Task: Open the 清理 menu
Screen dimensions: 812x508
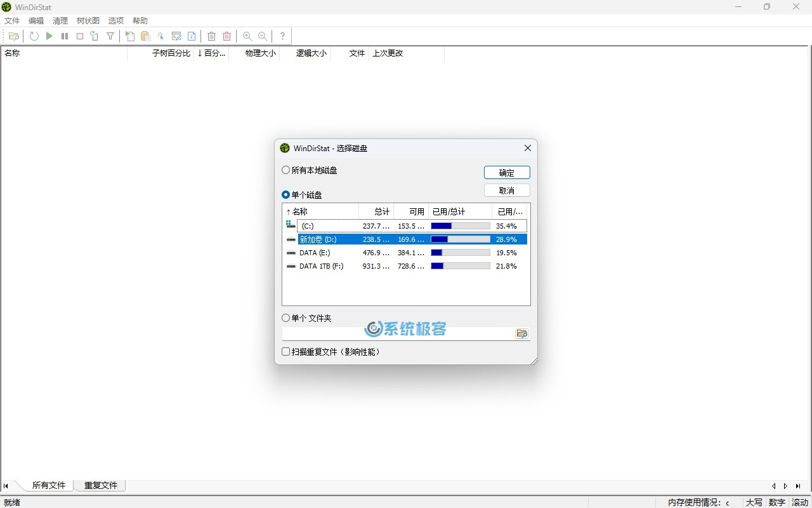Action: pos(60,20)
